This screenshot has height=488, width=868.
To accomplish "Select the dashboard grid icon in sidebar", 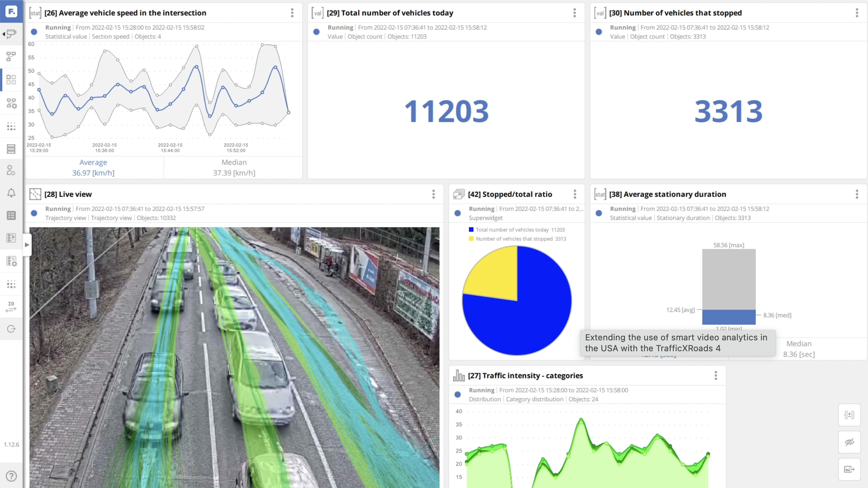I will [x=11, y=80].
